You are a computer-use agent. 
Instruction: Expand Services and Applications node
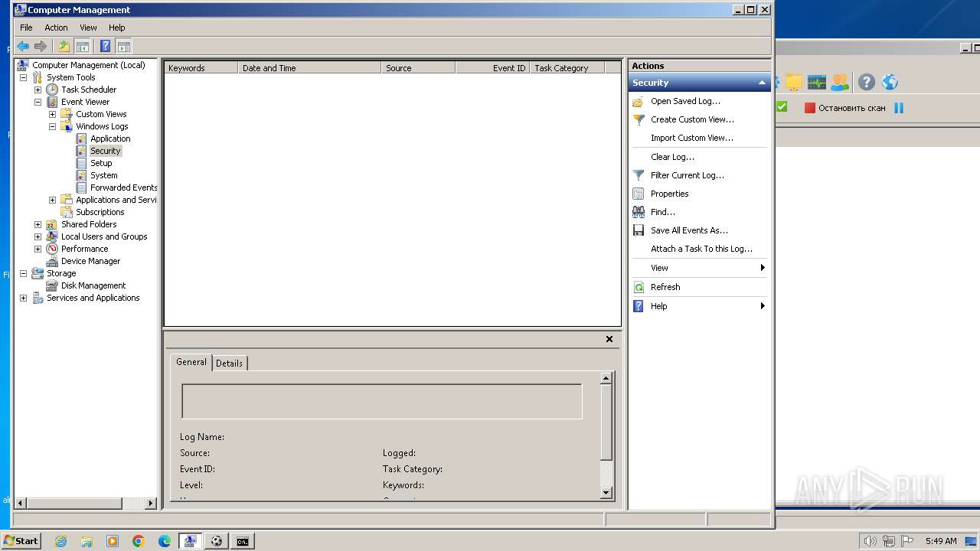(23, 298)
